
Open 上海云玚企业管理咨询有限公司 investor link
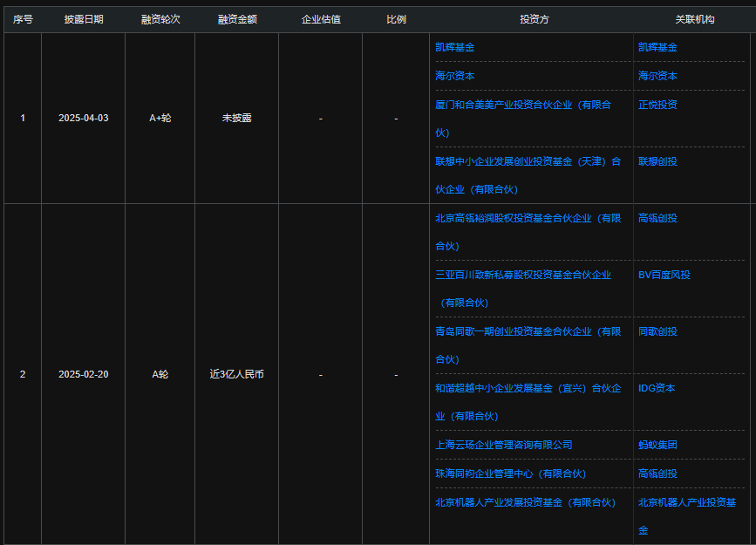pos(504,445)
